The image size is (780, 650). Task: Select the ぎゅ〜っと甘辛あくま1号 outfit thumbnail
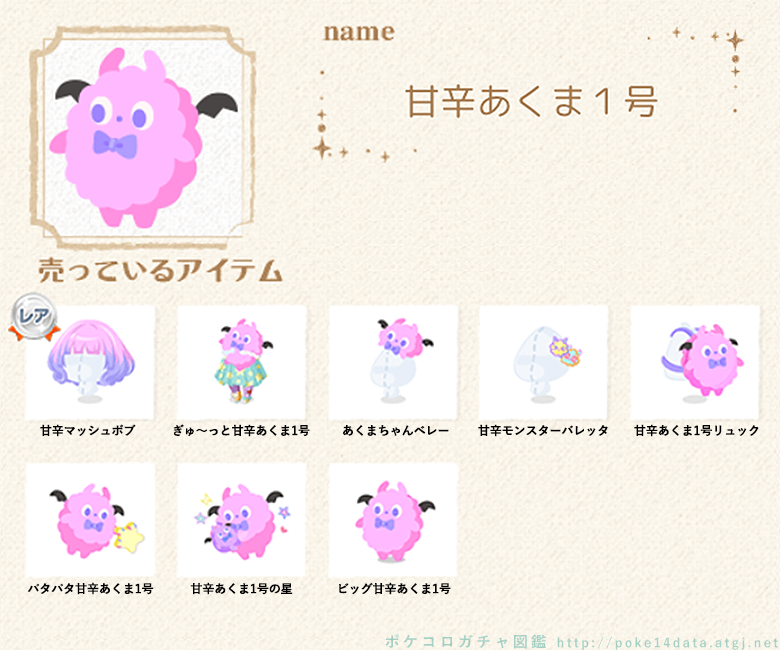(x=242, y=363)
